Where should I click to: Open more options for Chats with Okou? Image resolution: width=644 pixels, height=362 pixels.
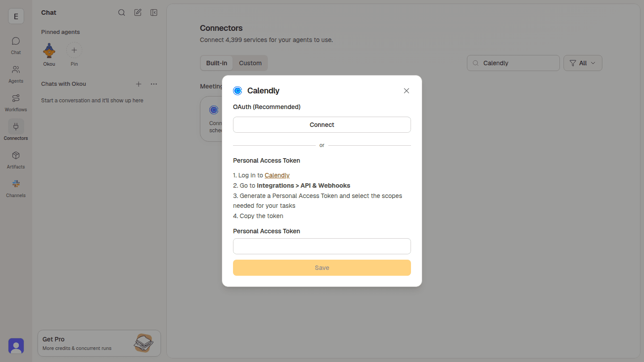pos(154,84)
